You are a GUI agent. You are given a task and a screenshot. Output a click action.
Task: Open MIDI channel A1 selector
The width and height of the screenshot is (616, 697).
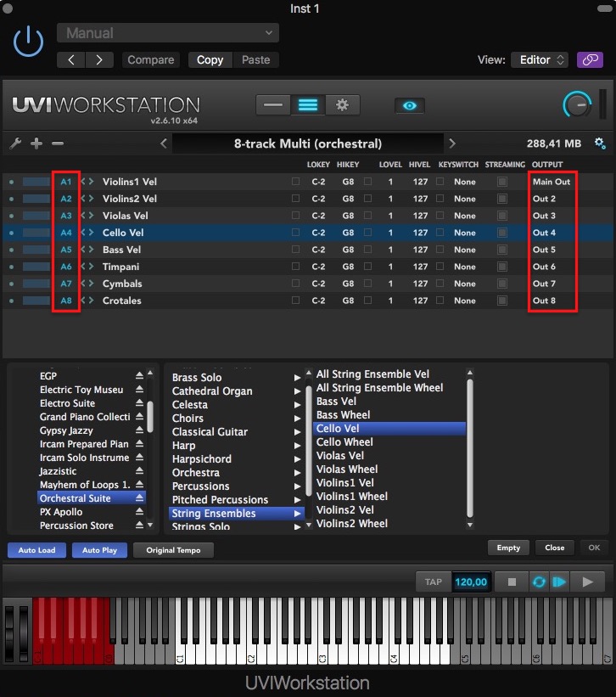click(65, 182)
